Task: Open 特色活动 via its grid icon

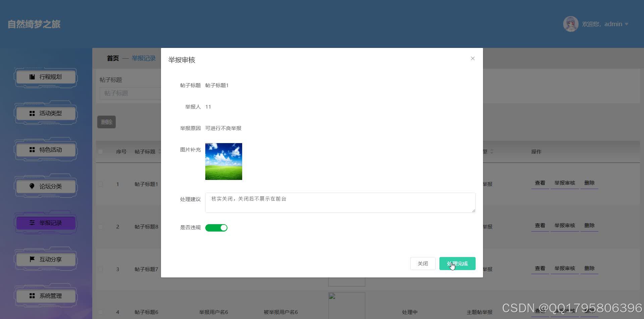Action: click(x=32, y=150)
